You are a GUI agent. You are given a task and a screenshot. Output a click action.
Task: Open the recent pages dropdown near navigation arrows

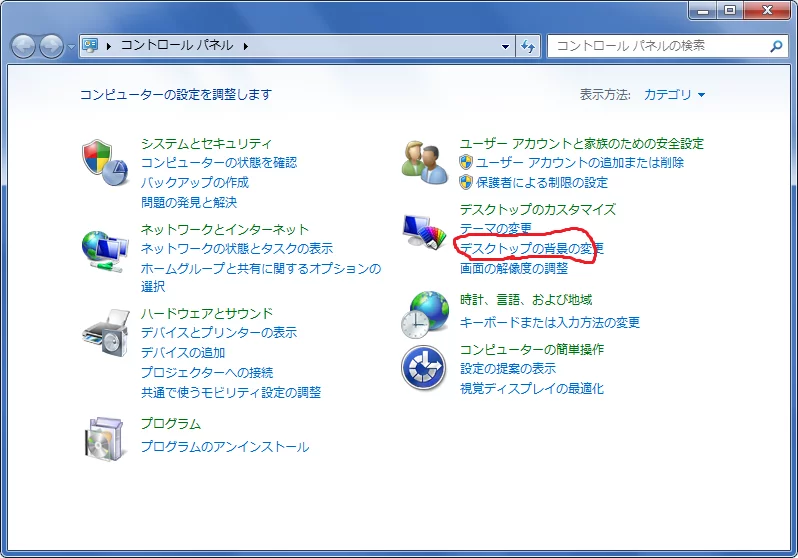(x=71, y=47)
